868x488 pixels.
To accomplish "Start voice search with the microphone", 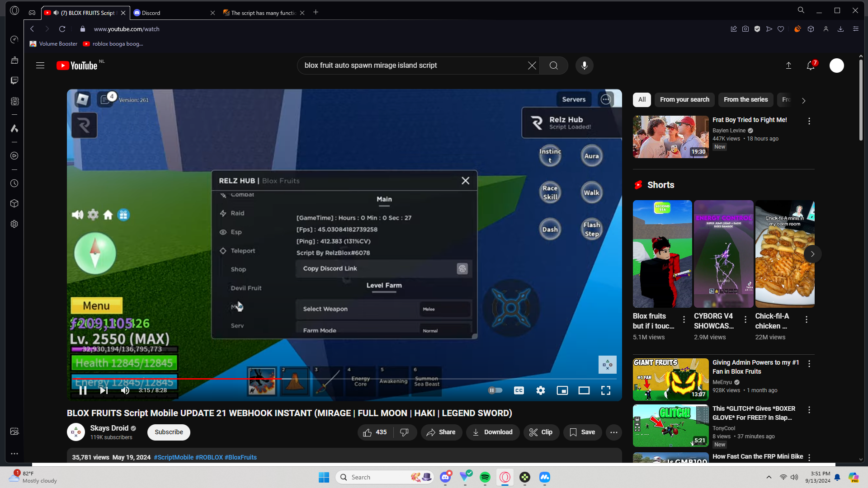I will click(585, 66).
